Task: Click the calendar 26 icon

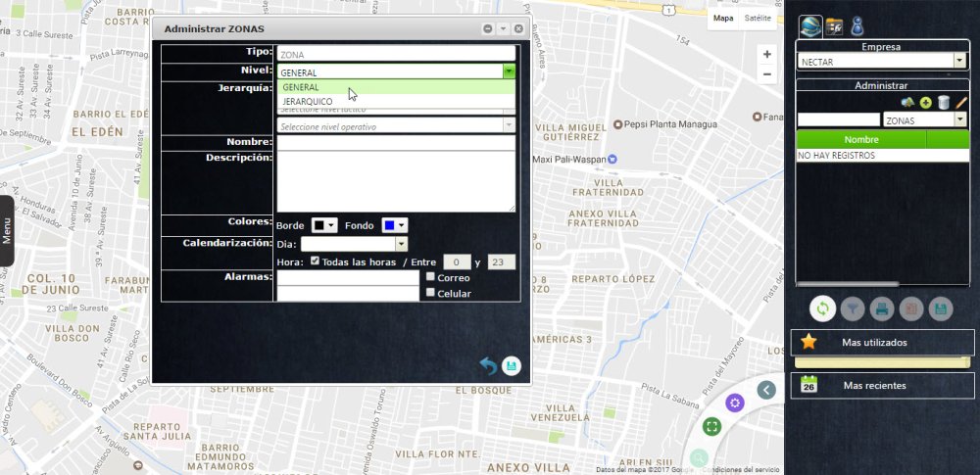Action: pos(808,384)
